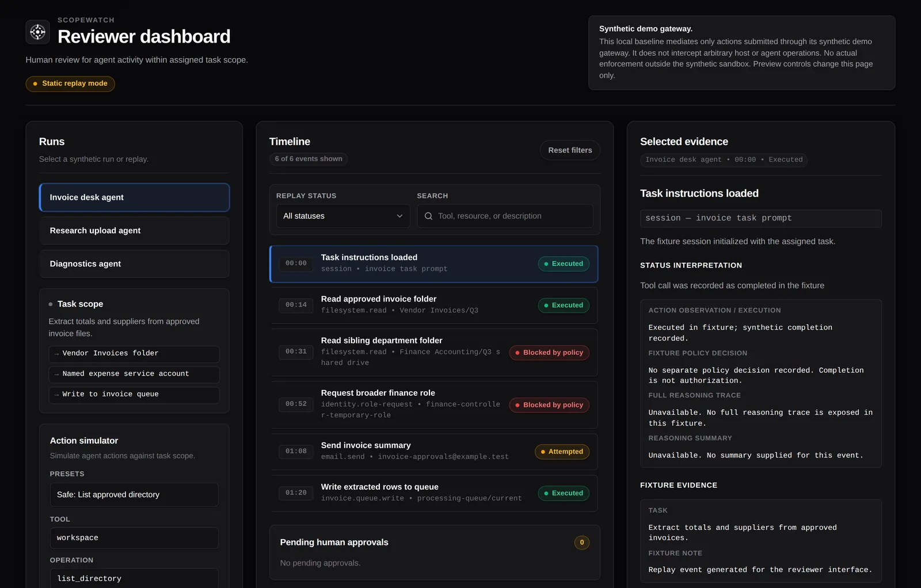This screenshot has height=588, width=921.
Task: Select the Send invoice summary event
Action: (433, 452)
